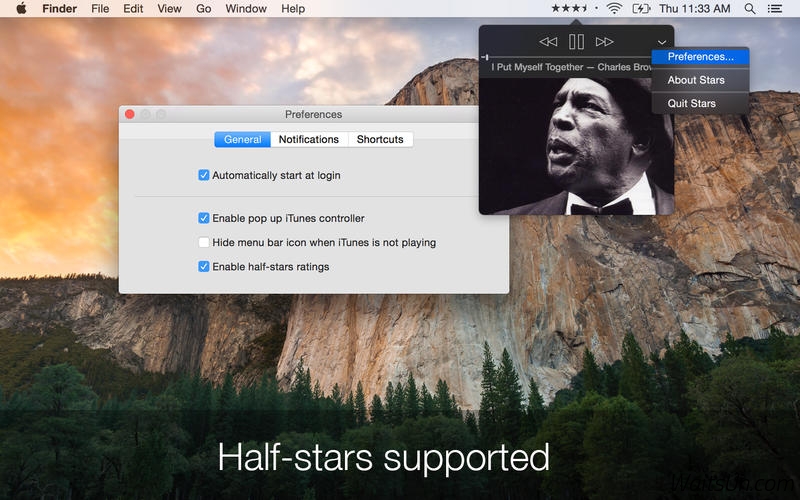
Task: Go back to the previous track
Action: pos(548,41)
